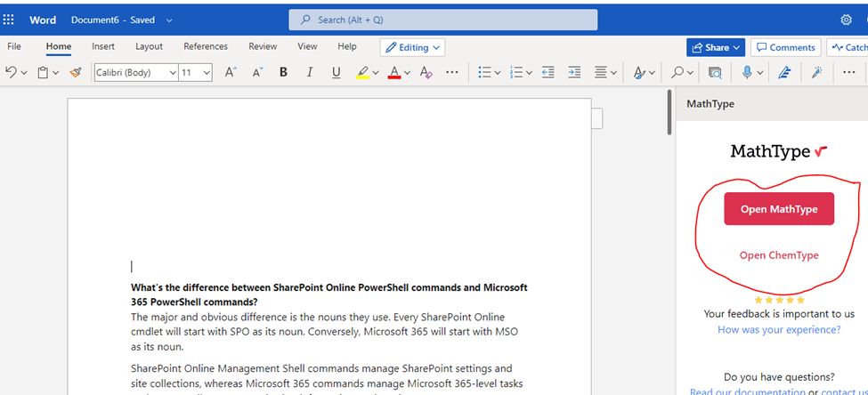Decrease font size with shrink icon
This screenshot has height=395, width=868.
point(257,72)
